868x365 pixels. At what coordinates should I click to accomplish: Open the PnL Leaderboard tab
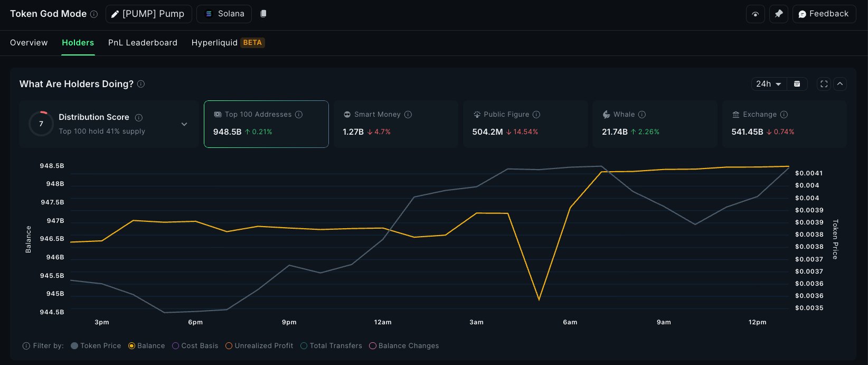[x=143, y=43]
